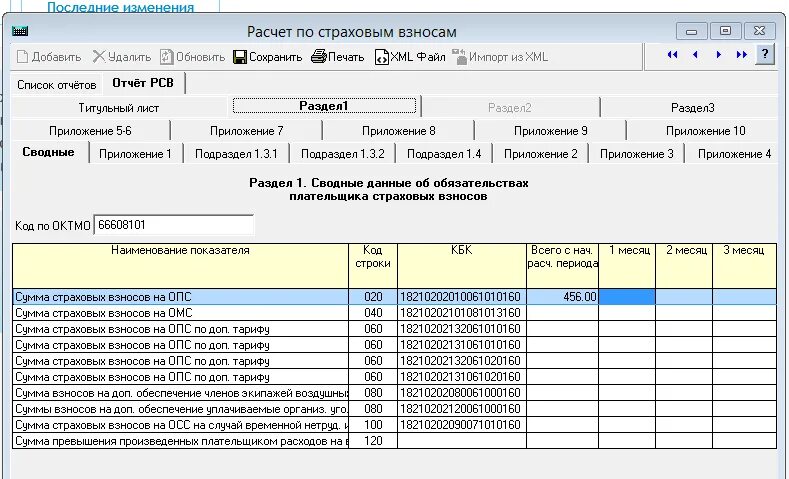
Task: Open Приложение 7 tab
Action: (247, 131)
